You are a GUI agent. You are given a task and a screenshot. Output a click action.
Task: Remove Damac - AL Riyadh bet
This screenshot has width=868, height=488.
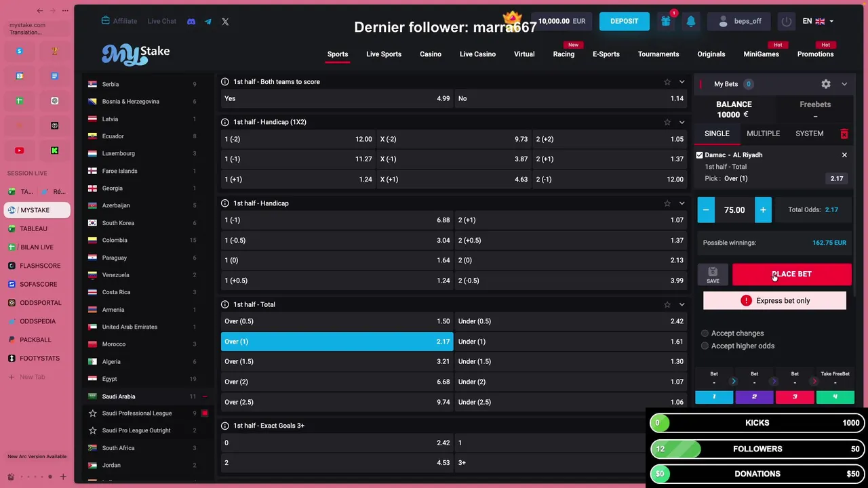coord(844,155)
